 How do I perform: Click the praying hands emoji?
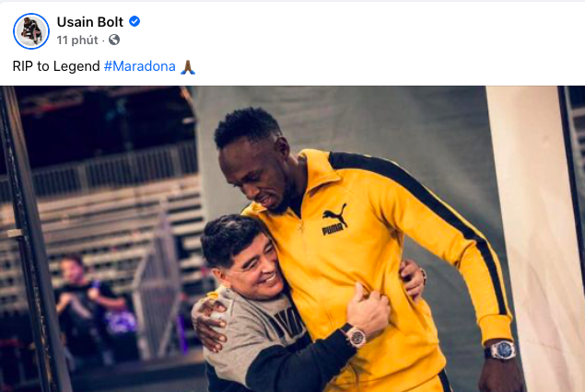188,66
